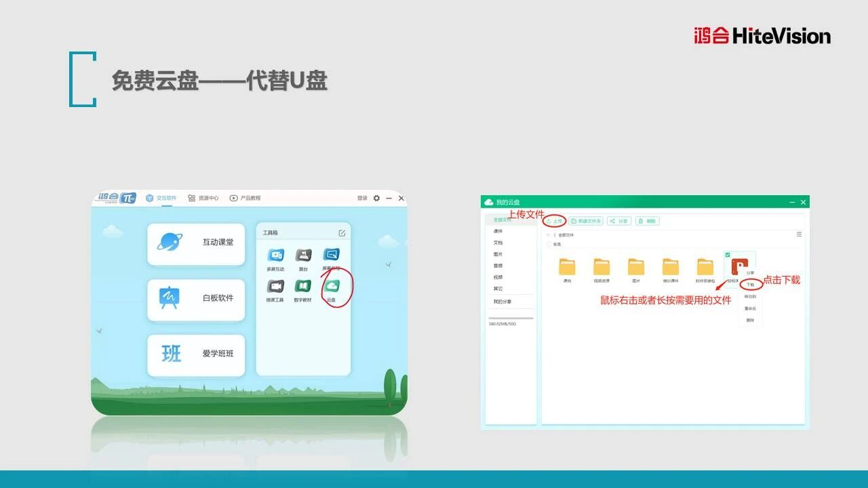This screenshot has height=488, width=868.
Task: Choose 重命名 in the context menu
Action: [x=750, y=308]
